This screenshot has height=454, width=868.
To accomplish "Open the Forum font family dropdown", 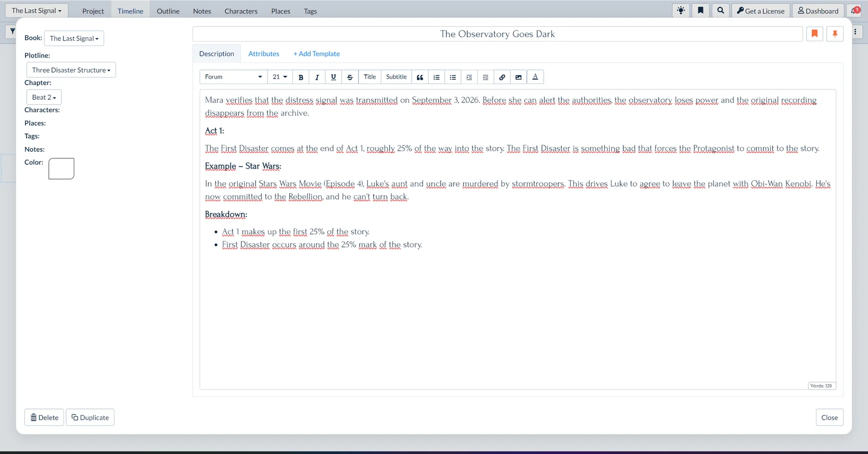I will [234, 77].
